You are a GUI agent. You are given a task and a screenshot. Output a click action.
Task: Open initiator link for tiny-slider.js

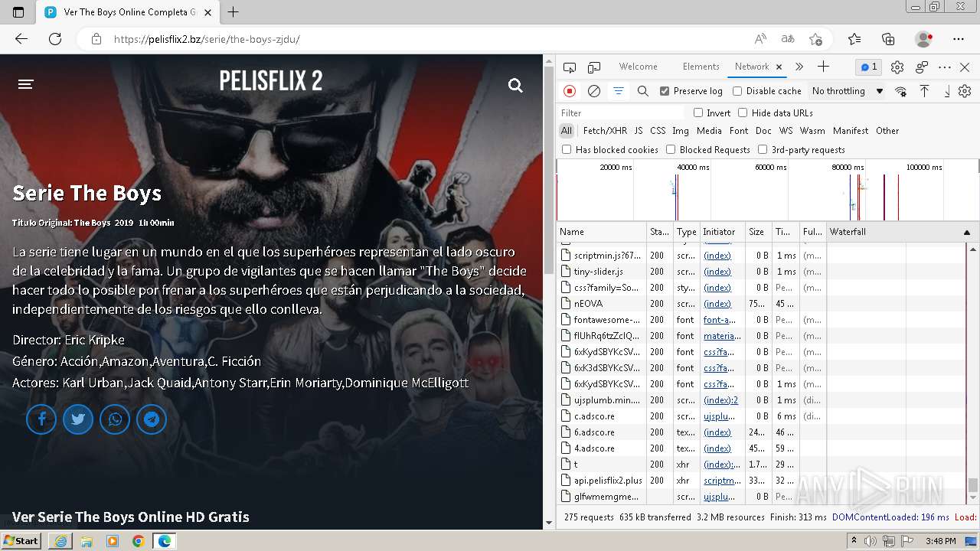[717, 272]
